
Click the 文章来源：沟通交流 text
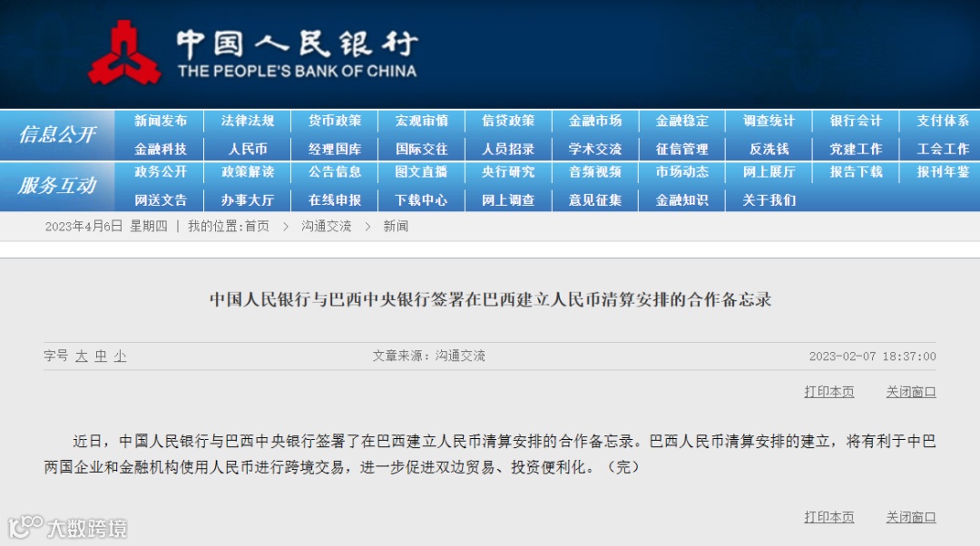click(428, 356)
